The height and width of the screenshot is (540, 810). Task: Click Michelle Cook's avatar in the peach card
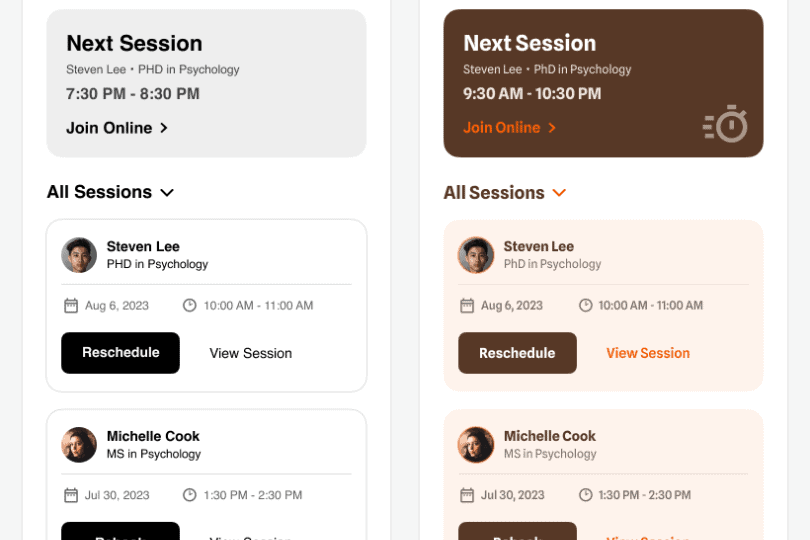[476, 444]
